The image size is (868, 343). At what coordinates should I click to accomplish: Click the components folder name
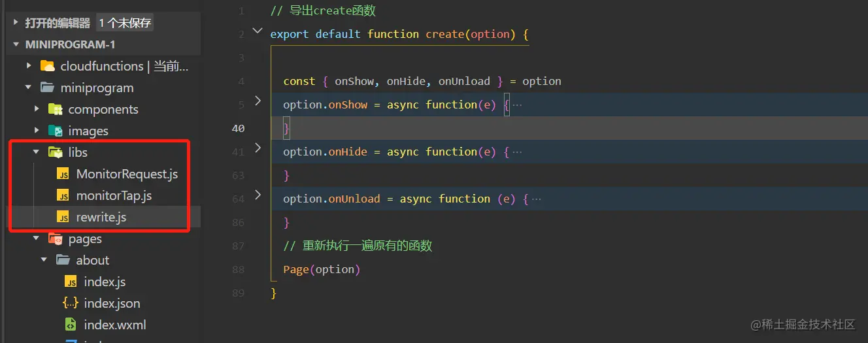(x=103, y=109)
